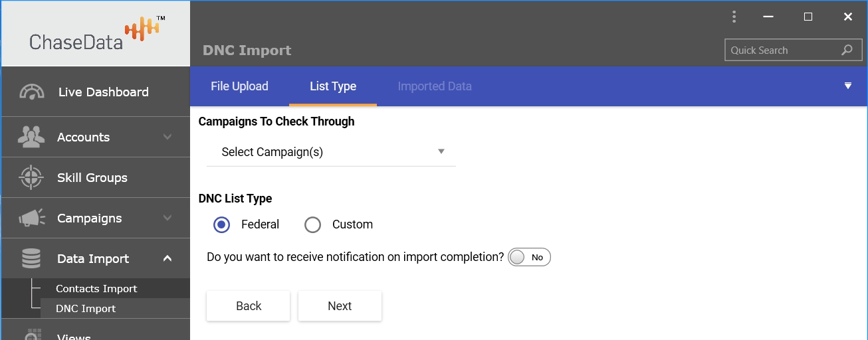Switch to the File Upload tab
This screenshot has height=340, width=868.
tap(239, 86)
